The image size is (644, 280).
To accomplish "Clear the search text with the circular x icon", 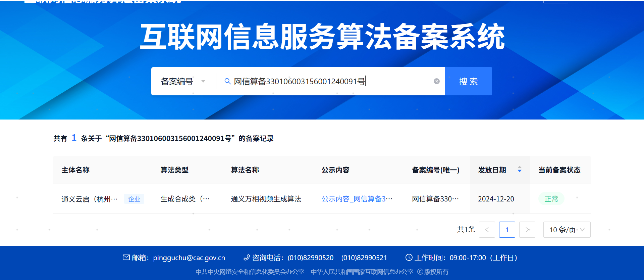I will pos(436,81).
